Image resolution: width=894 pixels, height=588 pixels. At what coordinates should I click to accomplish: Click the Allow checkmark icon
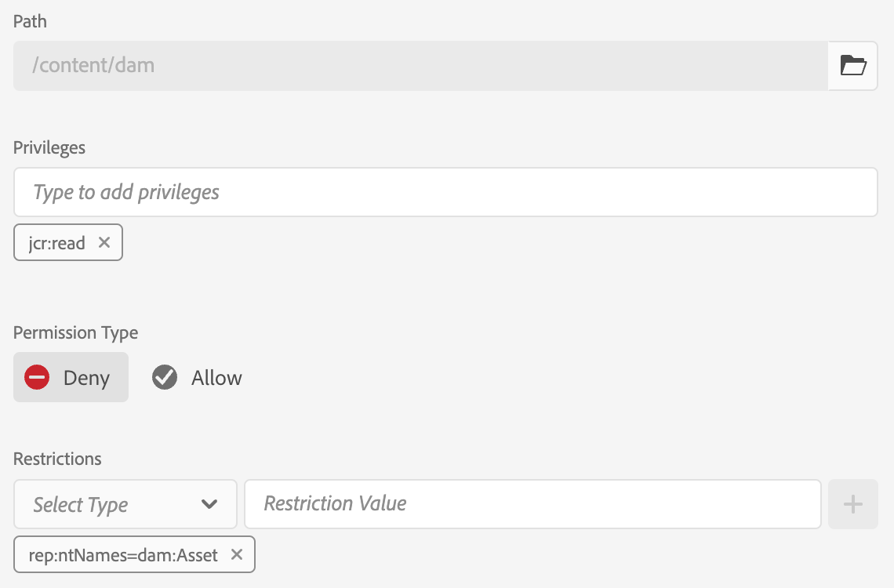(164, 377)
